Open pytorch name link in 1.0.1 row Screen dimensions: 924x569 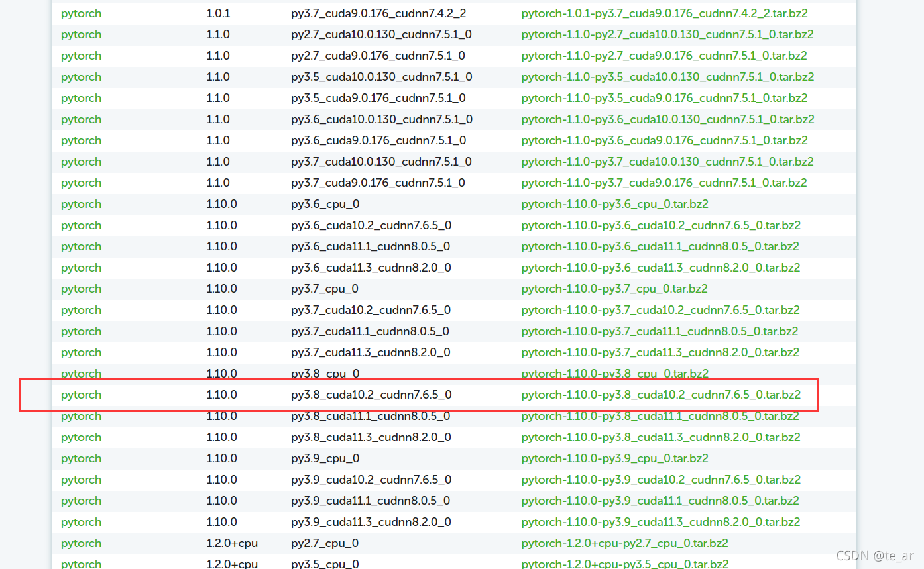81,13
